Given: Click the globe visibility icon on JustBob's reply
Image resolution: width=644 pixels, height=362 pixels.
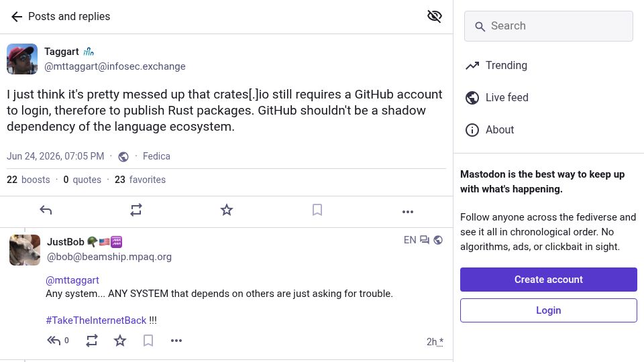Looking at the screenshot, I should [x=438, y=240].
